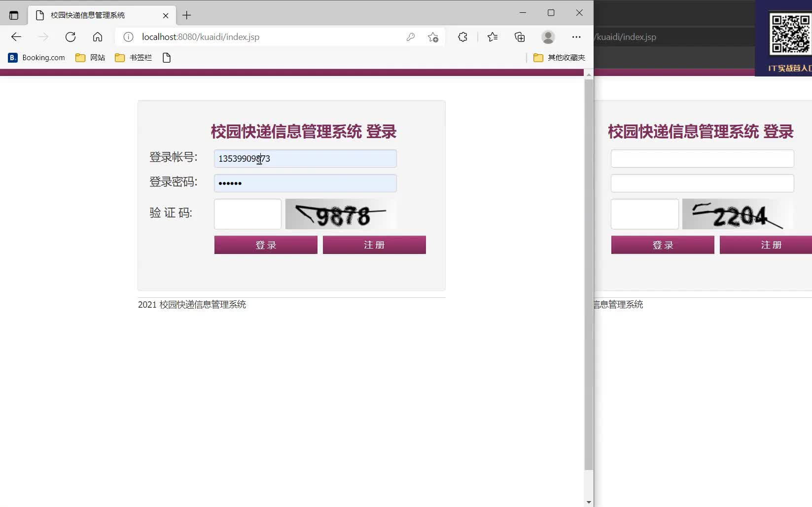Open Booking.com bookmark

click(x=36, y=58)
